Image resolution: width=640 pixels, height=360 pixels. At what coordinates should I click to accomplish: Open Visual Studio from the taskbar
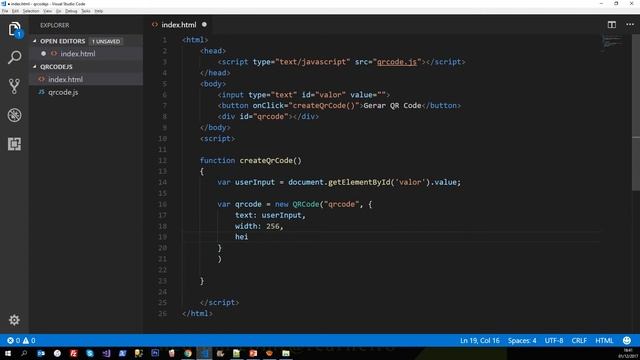pos(106,353)
